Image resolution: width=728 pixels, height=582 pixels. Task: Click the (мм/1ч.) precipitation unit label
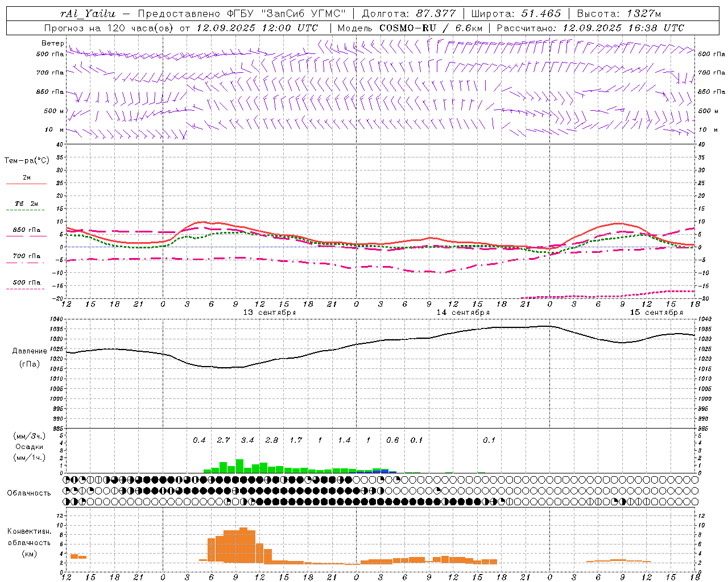(30, 458)
